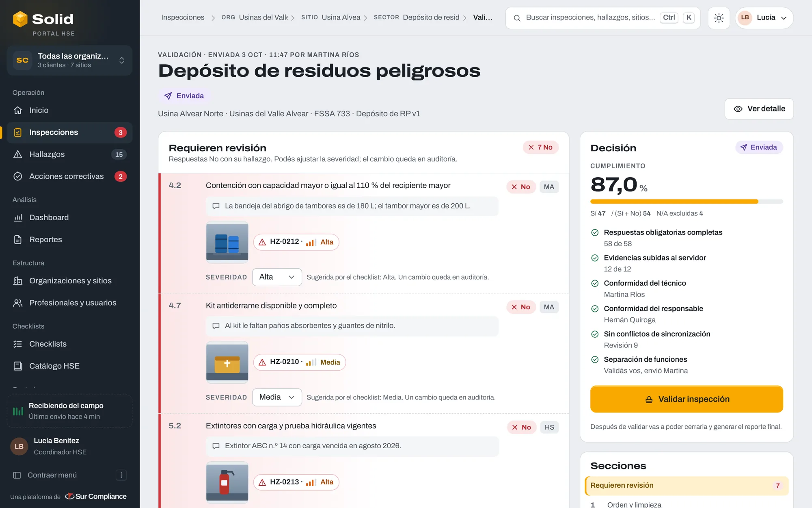Expand the Todas las organizaciones switcher

click(x=69, y=60)
